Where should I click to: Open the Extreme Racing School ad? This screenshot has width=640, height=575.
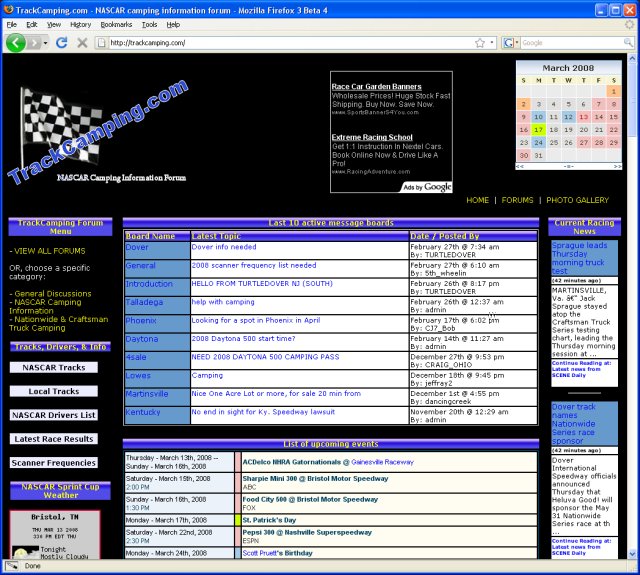[x=372, y=137]
